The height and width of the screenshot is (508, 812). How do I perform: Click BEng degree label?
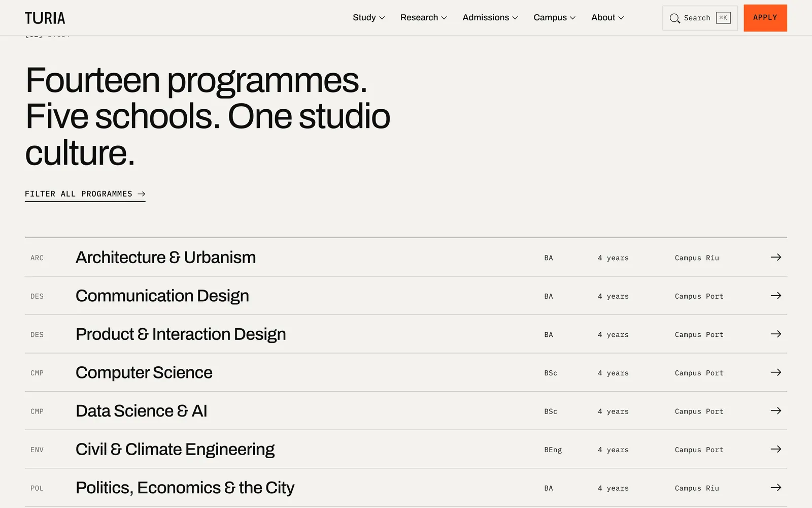coord(553,450)
